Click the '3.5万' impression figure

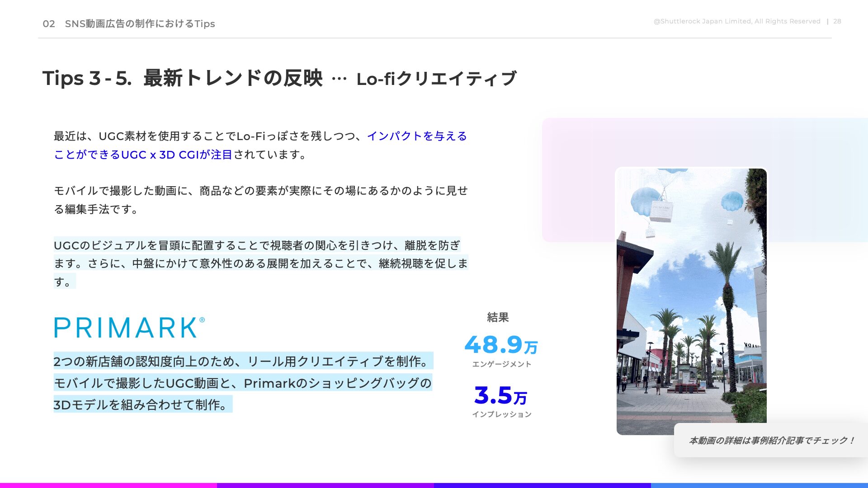coord(501,395)
